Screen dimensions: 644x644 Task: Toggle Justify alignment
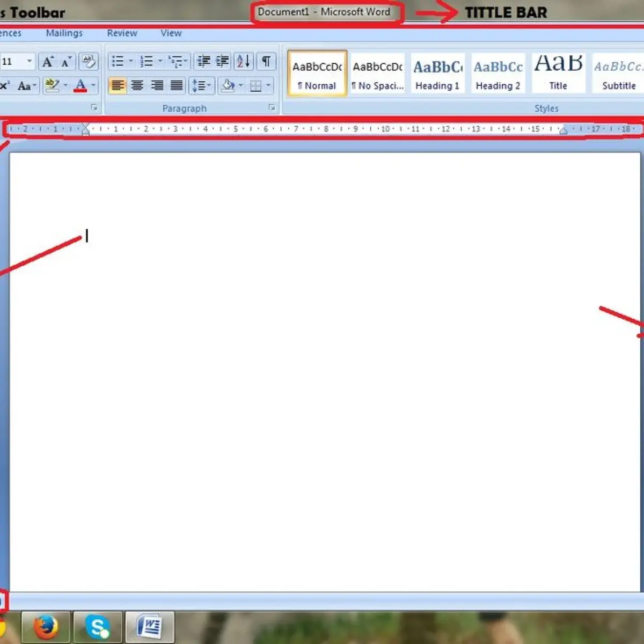coord(177,85)
